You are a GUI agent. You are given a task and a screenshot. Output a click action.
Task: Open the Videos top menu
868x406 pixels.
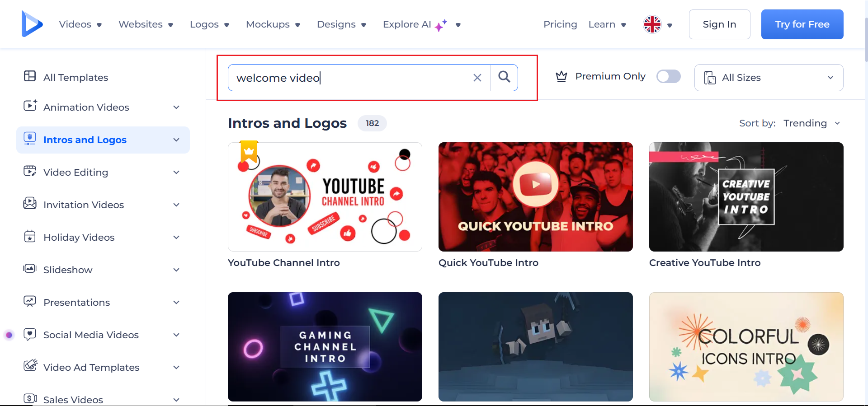pyautogui.click(x=80, y=24)
